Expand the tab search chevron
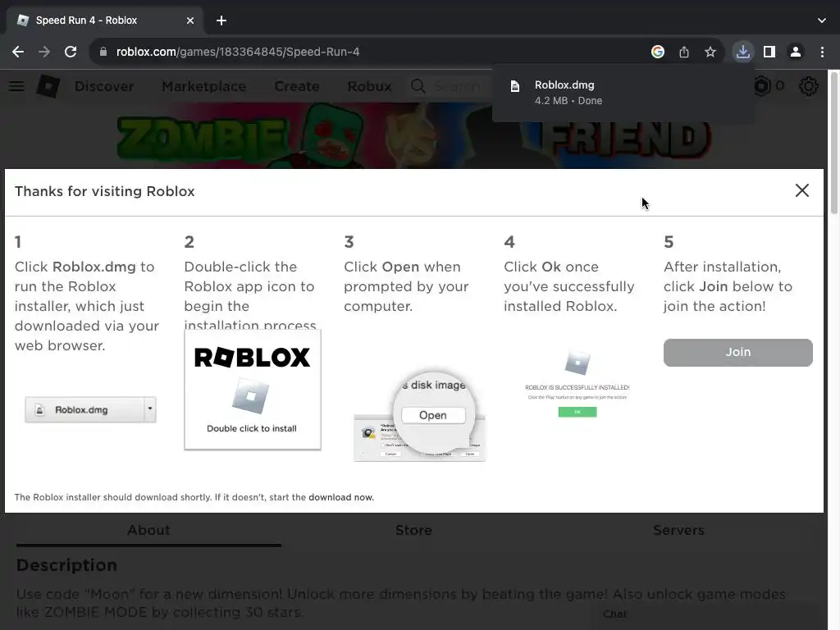Screen dimensions: 840x630 point(822,21)
